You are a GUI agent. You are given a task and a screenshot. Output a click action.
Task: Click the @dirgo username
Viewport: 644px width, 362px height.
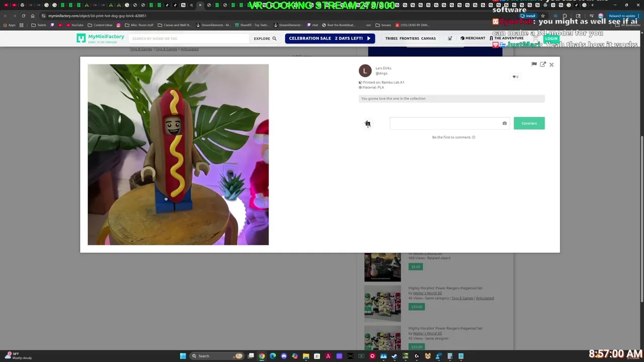381,73
